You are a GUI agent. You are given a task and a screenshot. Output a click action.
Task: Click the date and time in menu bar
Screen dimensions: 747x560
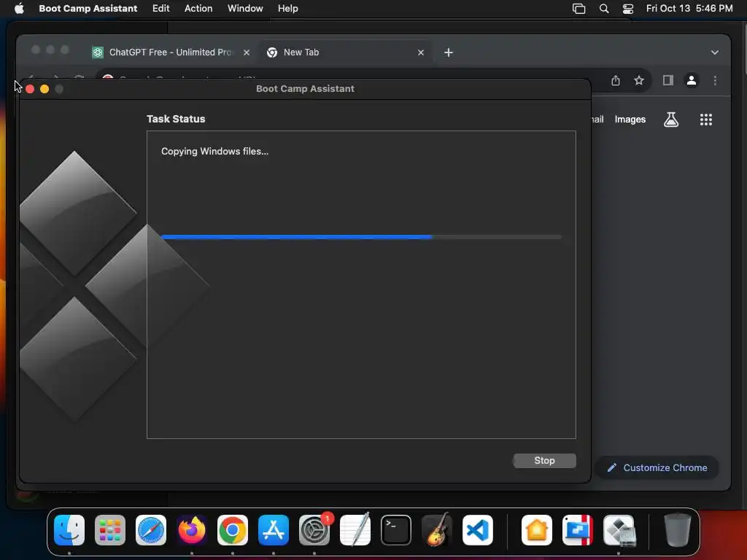(x=689, y=9)
